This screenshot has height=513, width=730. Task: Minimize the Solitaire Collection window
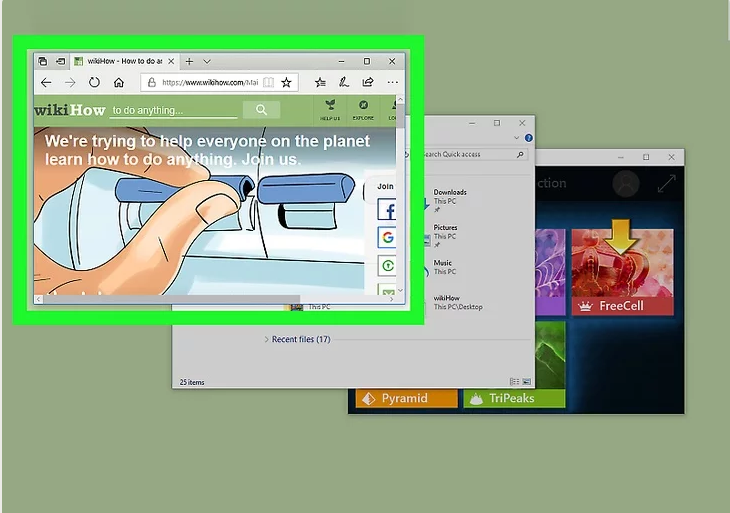[621, 157]
